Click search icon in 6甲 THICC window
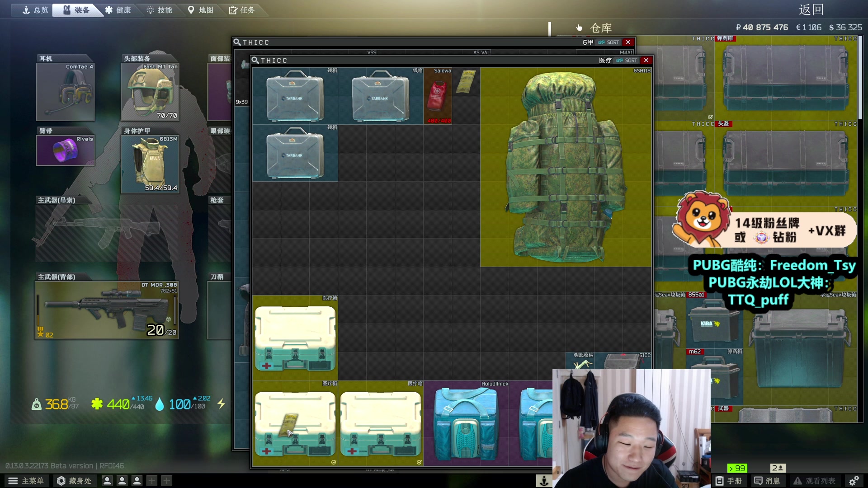868x488 pixels. (x=237, y=42)
